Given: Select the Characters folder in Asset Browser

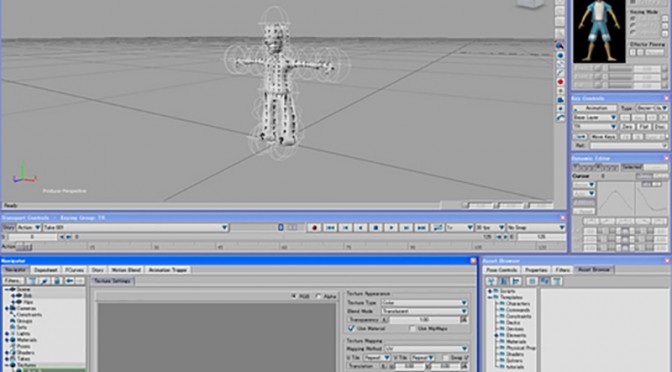Looking at the screenshot, I should pyautogui.click(x=518, y=303).
